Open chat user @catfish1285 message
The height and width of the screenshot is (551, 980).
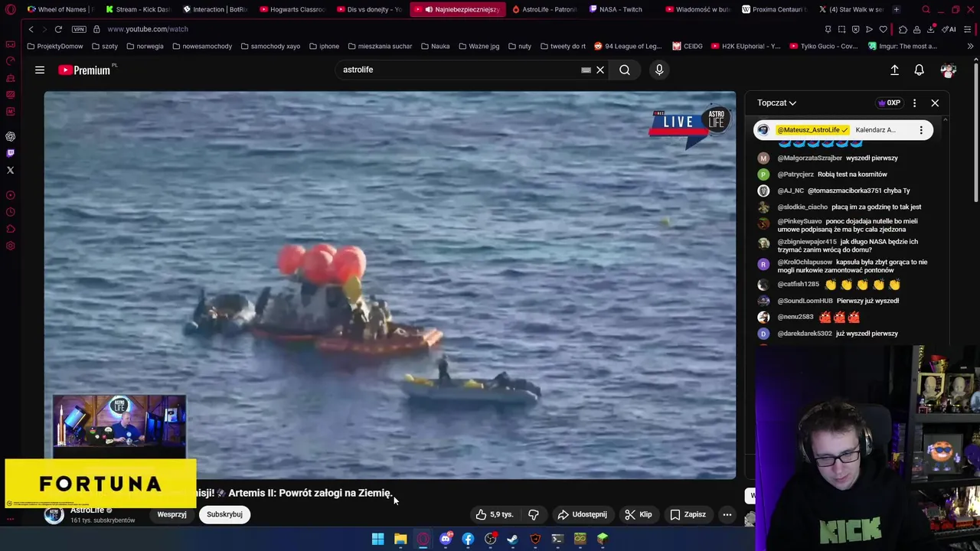click(x=841, y=284)
